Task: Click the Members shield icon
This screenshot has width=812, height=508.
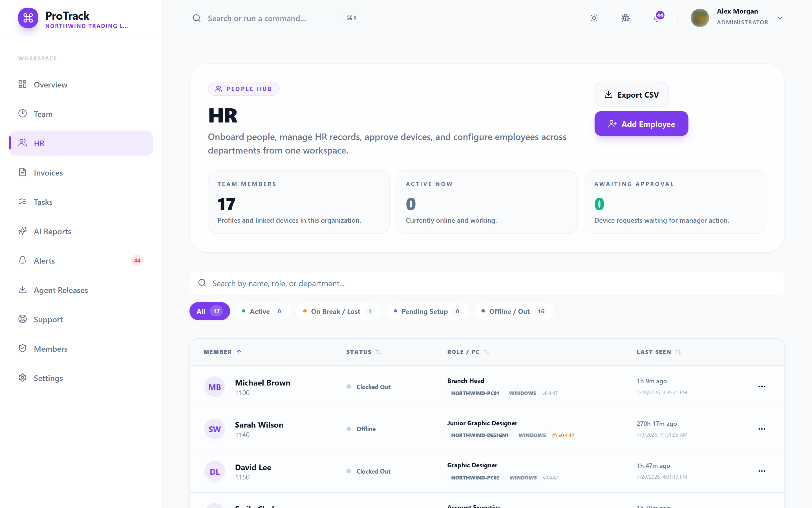Action: pos(23,349)
